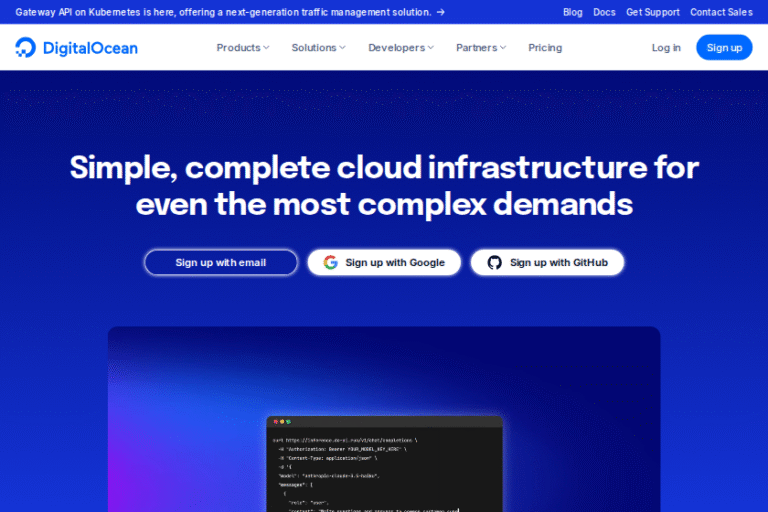Expand the Products dropdown menu
The height and width of the screenshot is (512, 768).
pyautogui.click(x=243, y=48)
